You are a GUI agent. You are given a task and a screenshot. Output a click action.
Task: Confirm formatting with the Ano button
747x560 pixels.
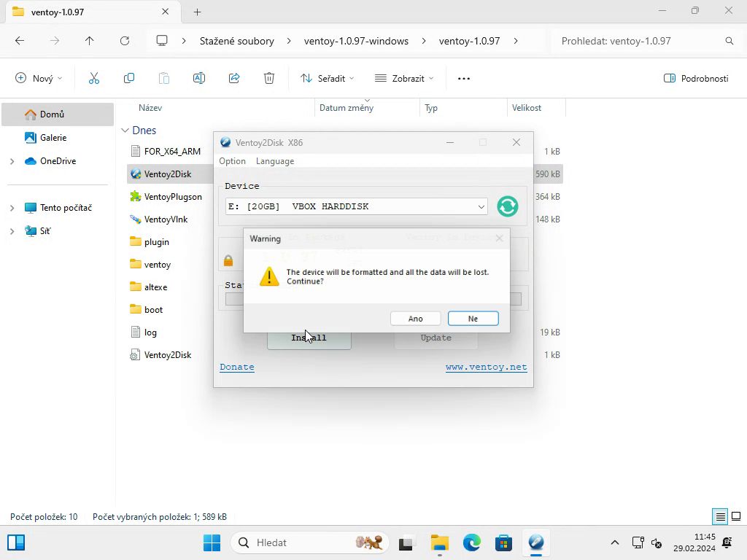click(x=415, y=319)
